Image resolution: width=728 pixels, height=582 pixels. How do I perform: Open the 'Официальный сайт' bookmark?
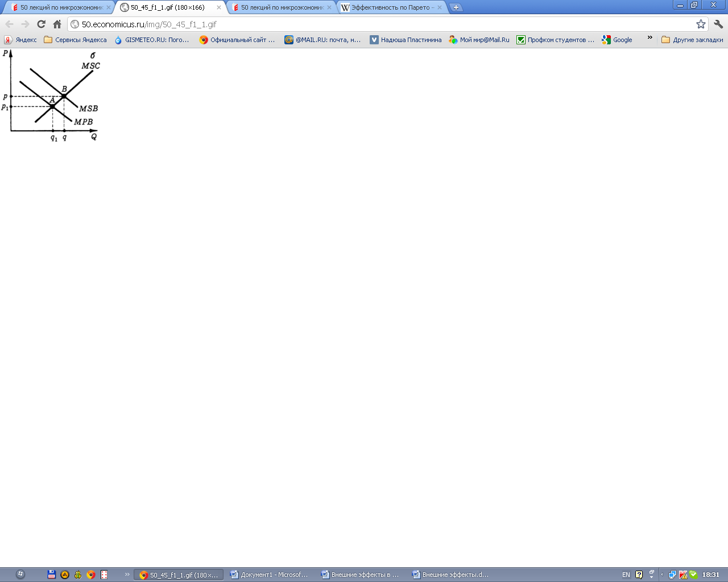click(x=237, y=40)
